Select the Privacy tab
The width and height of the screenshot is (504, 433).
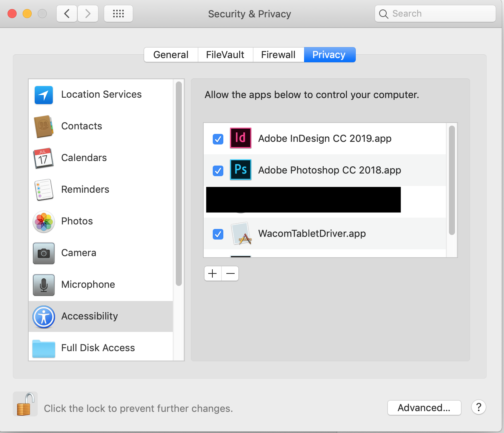click(x=329, y=55)
